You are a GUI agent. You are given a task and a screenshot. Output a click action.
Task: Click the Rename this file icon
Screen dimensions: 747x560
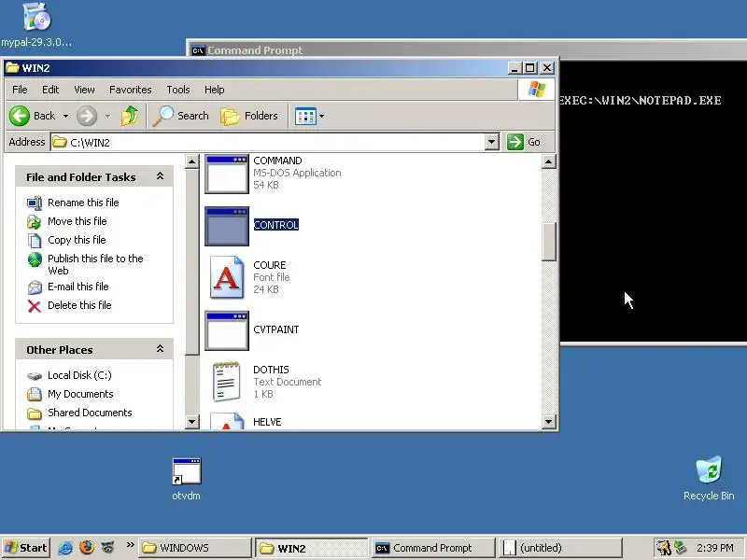(x=35, y=203)
